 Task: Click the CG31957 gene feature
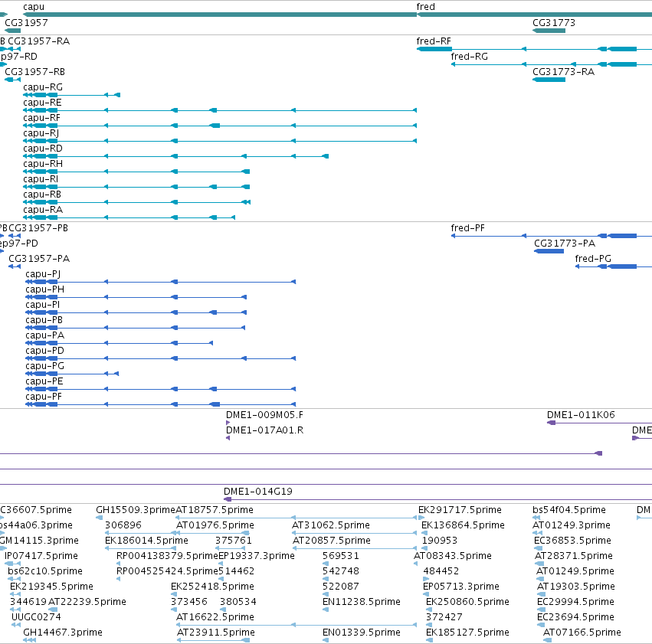(x=12, y=31)
